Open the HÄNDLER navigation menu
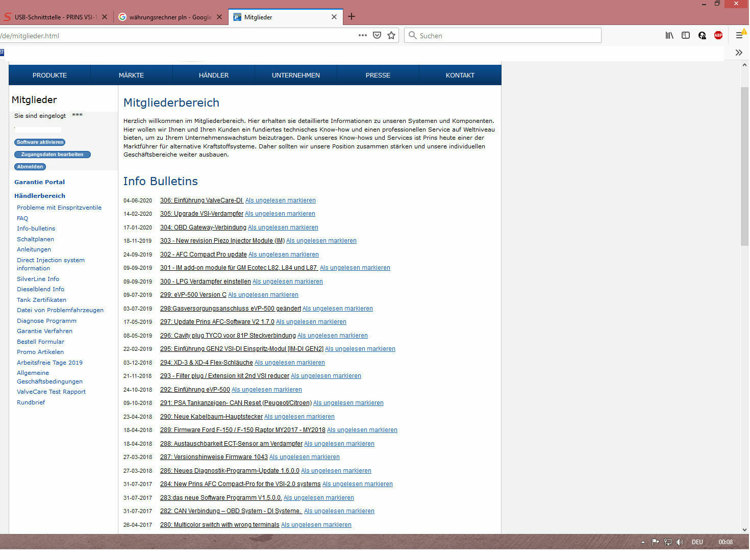750x560 pixels. (x=214, y=75)
